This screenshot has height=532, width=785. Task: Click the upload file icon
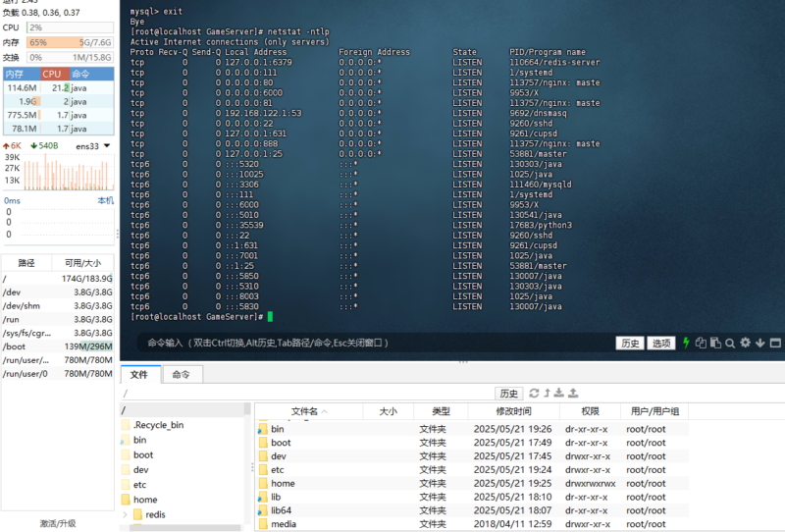(573, 393)
